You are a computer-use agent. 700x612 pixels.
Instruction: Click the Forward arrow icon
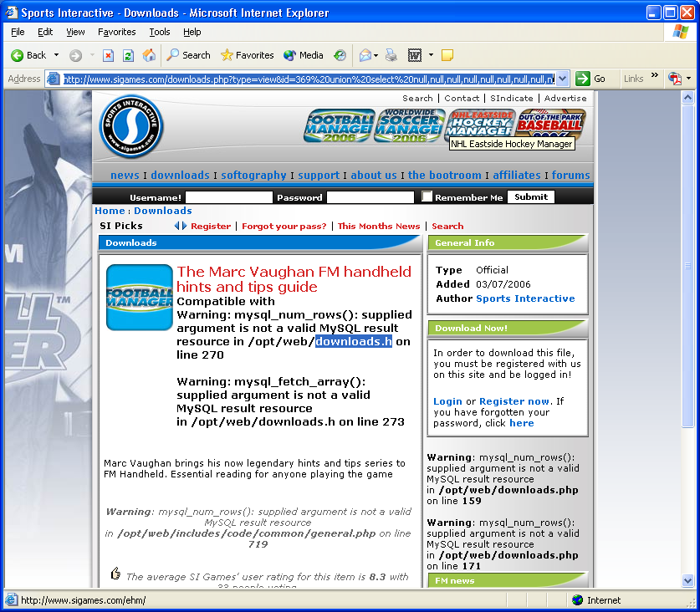[75, 55]
